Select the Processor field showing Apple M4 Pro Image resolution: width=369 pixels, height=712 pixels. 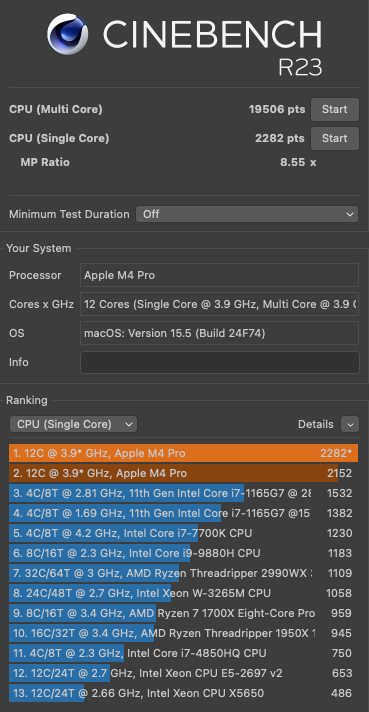220,275
